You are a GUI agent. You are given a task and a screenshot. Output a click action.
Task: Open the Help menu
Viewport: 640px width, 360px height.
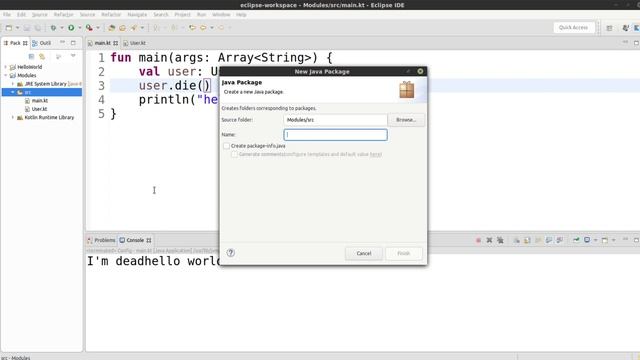tap(241, 15)
